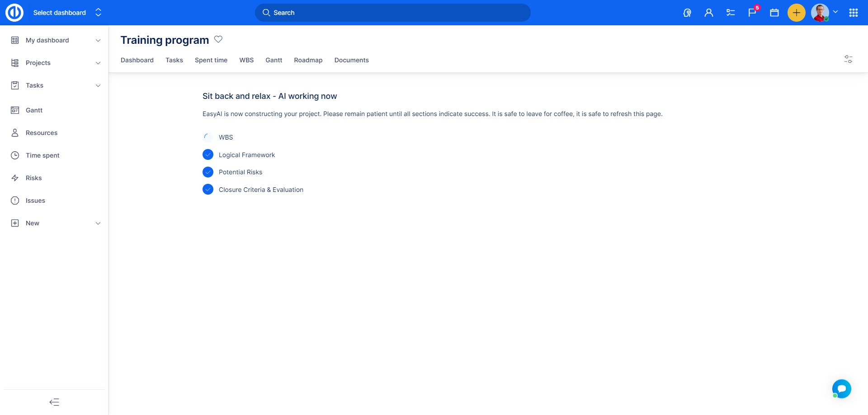Screen dimensions: 868x415
Task: Favorite the Training program with heart
Action: 218,39
